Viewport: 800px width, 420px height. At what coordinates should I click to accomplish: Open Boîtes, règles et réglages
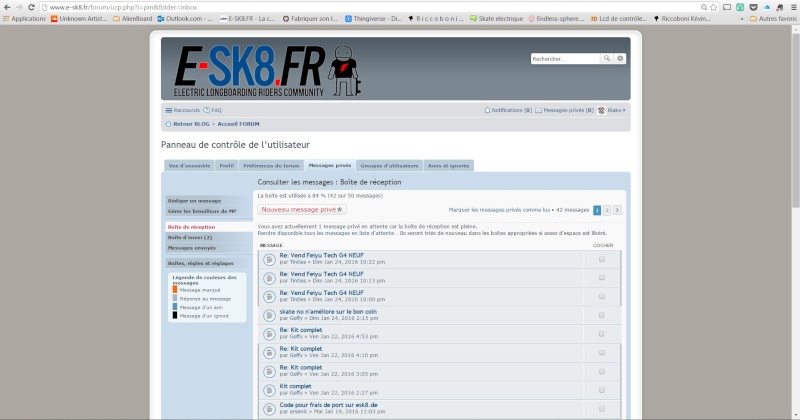tap(208, 263)
